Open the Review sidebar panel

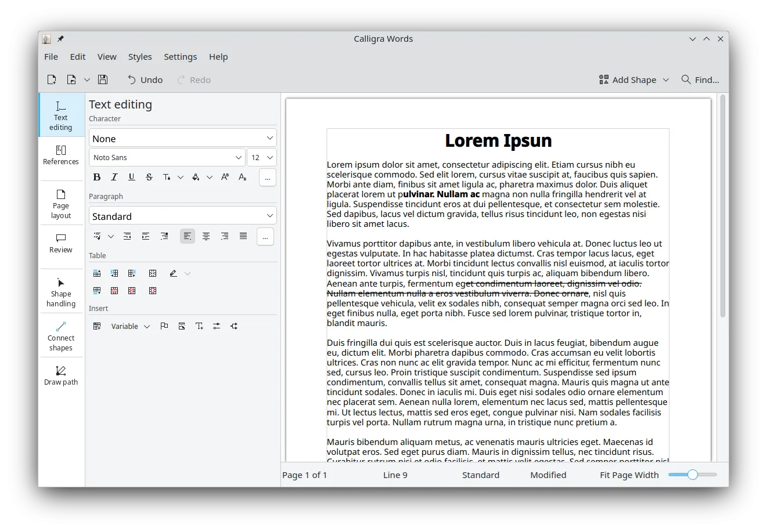(x=61, y=245)
